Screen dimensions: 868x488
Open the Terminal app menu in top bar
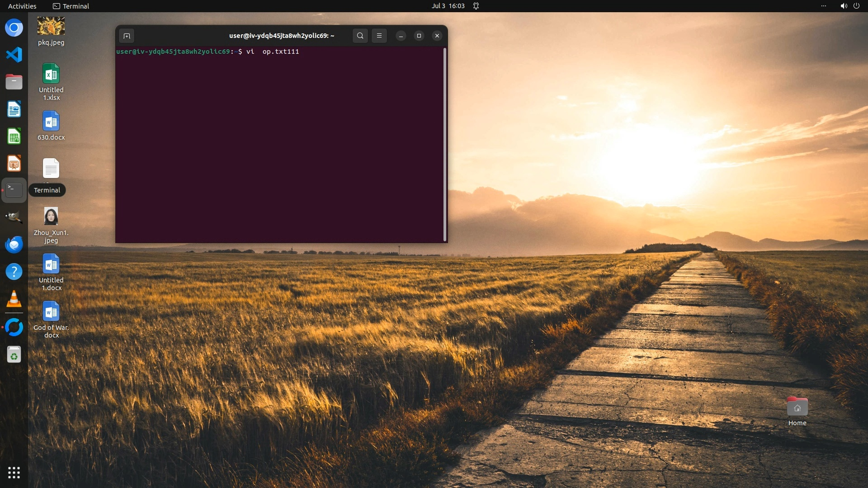click(x=71, y=6)
